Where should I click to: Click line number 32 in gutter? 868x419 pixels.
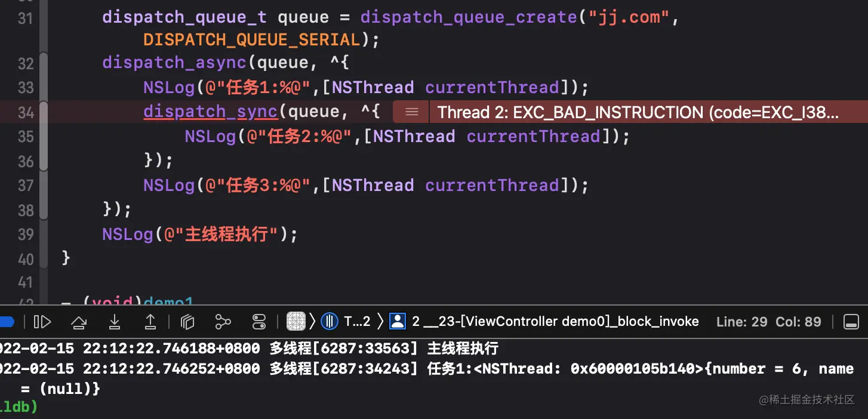pyautogui.click(x=26, y=63)
